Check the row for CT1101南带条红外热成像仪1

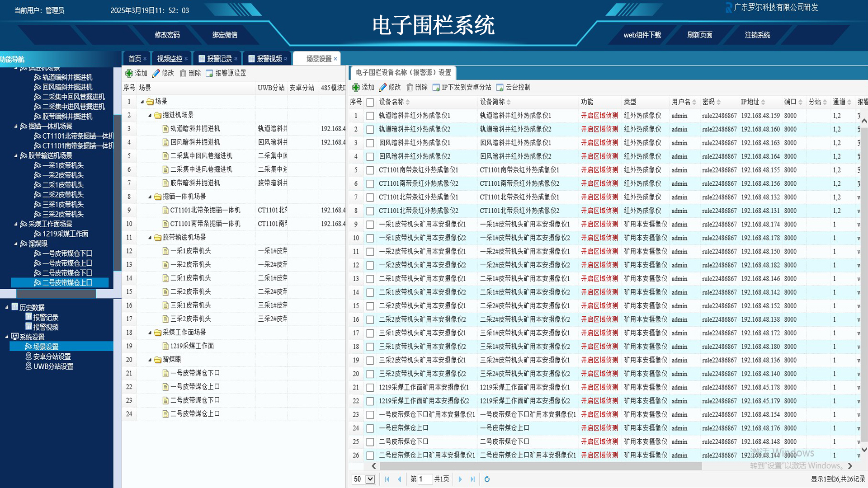pos(370,170)
